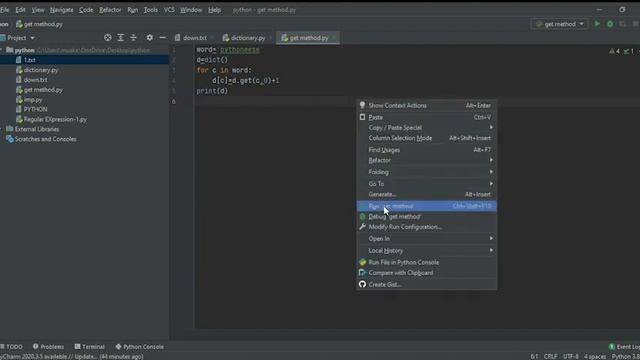Viewport: 640px width, 360px height.
Task: Select 1.txt in project tree
Action: [x=84, y=60]
